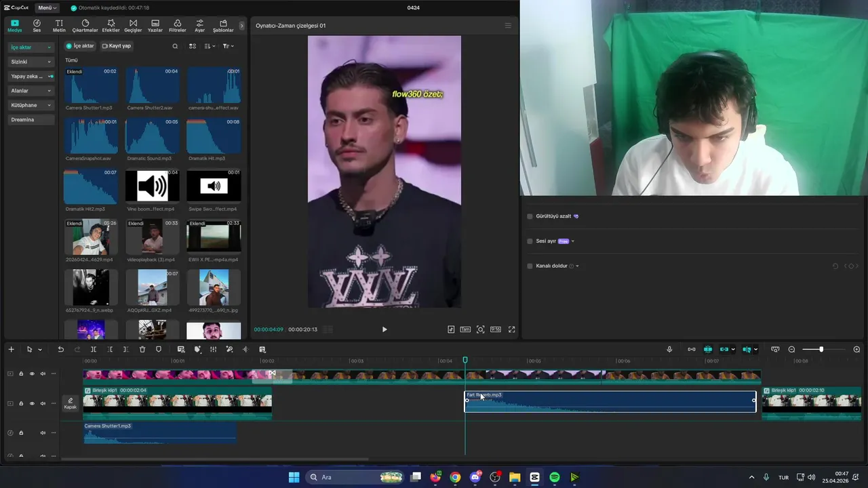Click the Kayıt yap record button
The height and width of the screenshot is (488, 868).
[117, 46]
